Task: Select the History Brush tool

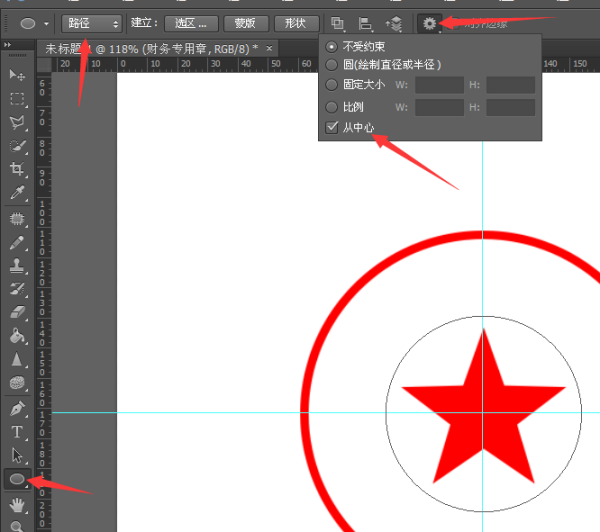Action: (17, 289)
